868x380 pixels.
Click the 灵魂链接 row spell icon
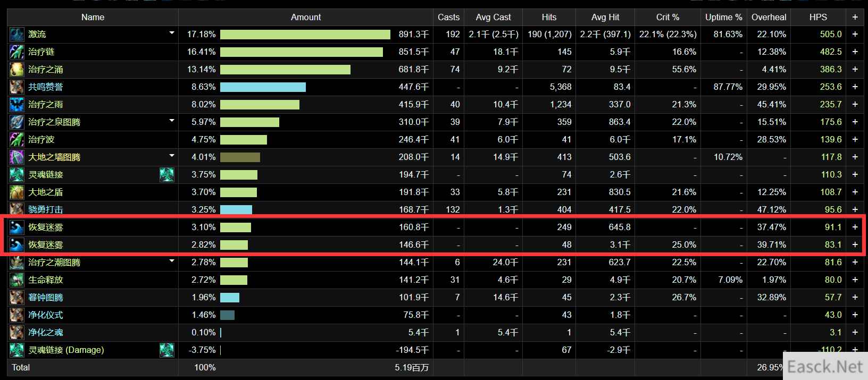17,175
